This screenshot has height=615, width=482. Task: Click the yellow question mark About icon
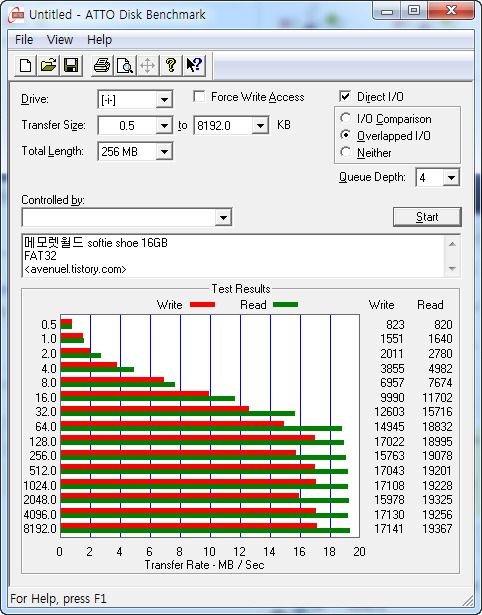click(171, 65)
